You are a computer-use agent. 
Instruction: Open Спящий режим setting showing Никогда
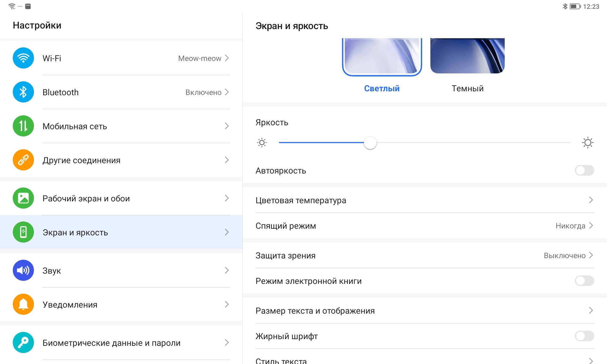[x=424, y=226]
